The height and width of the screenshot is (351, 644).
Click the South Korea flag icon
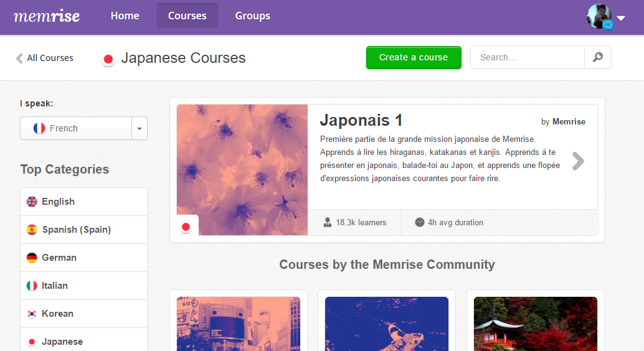coord(32,314)
